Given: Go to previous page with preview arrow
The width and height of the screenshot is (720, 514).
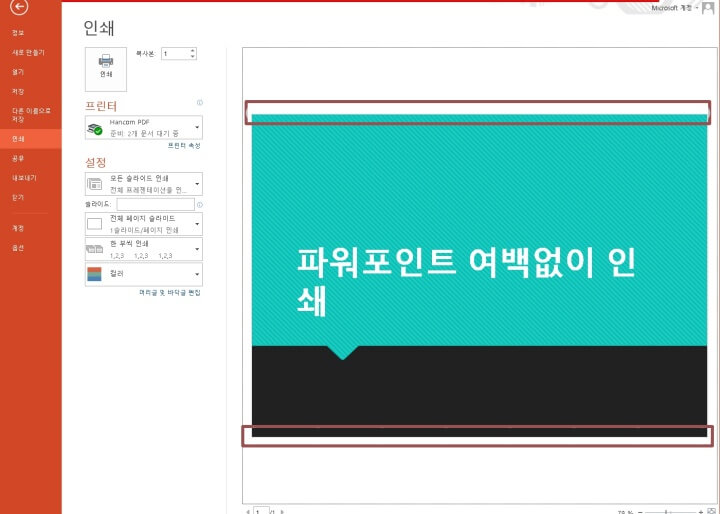Looking at the screenshot, I should (248, 511).
